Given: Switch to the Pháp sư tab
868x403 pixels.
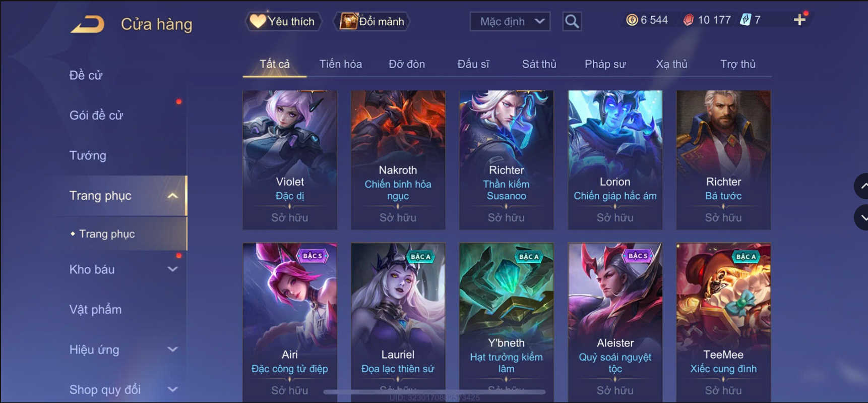Looking at the screenshot, I should (x=605, y=64).
